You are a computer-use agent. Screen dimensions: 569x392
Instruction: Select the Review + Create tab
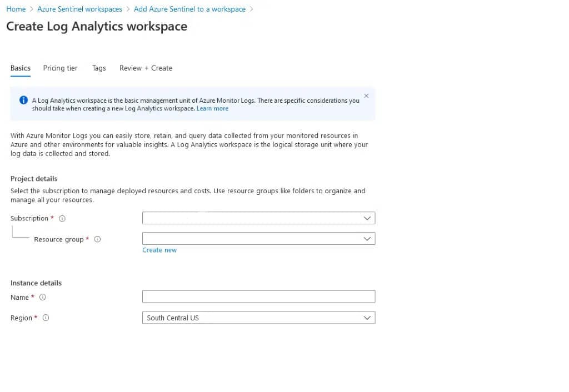(146, 68)
